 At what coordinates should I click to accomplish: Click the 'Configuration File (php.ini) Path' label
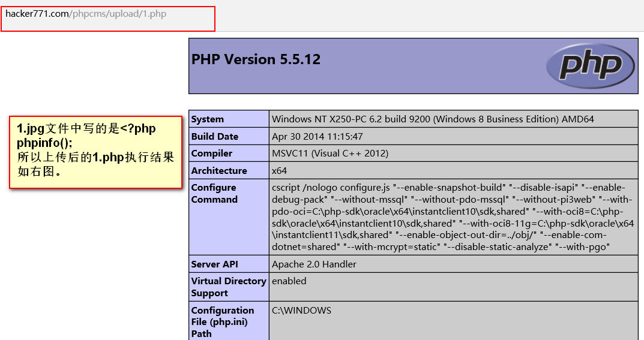[x=223, y=322]
